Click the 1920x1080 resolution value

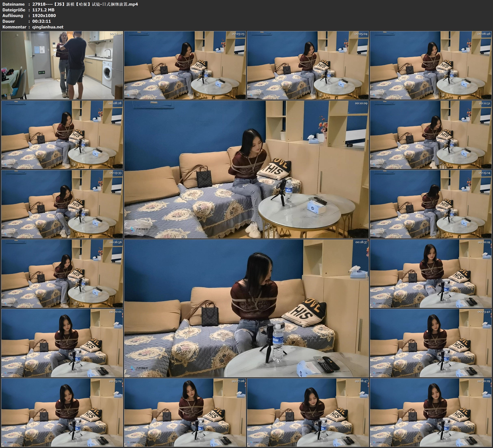[x=44, y=15]
